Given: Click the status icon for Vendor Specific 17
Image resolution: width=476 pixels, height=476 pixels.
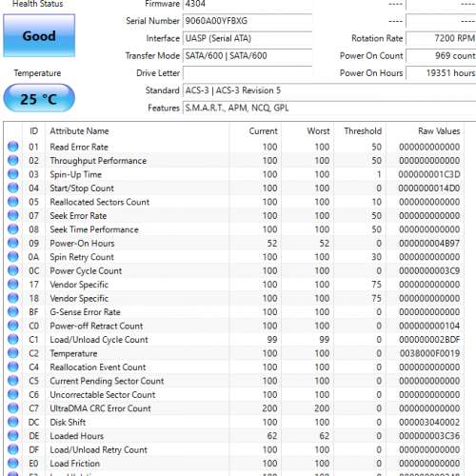Looking at the screenshot, I should 13,285.
